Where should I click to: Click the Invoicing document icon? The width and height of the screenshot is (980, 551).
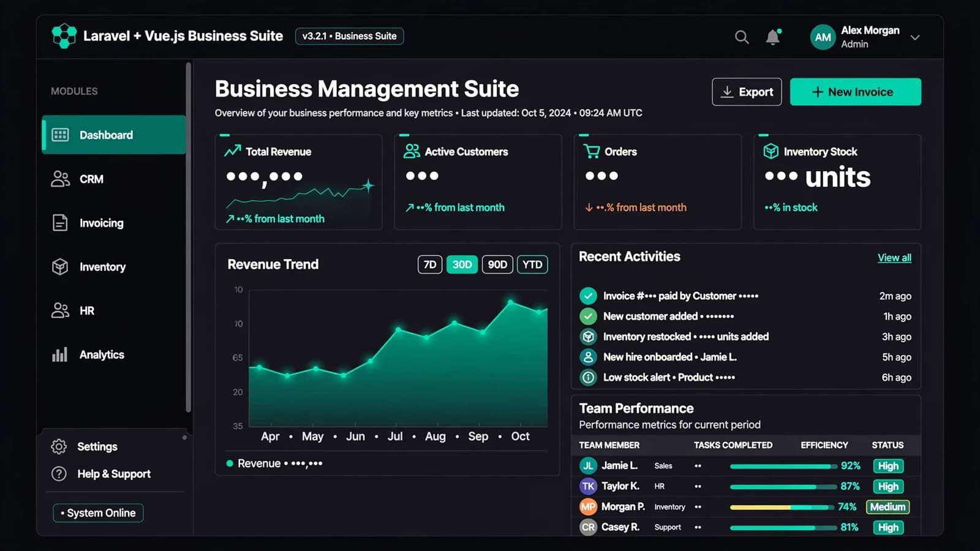point(60,223)
